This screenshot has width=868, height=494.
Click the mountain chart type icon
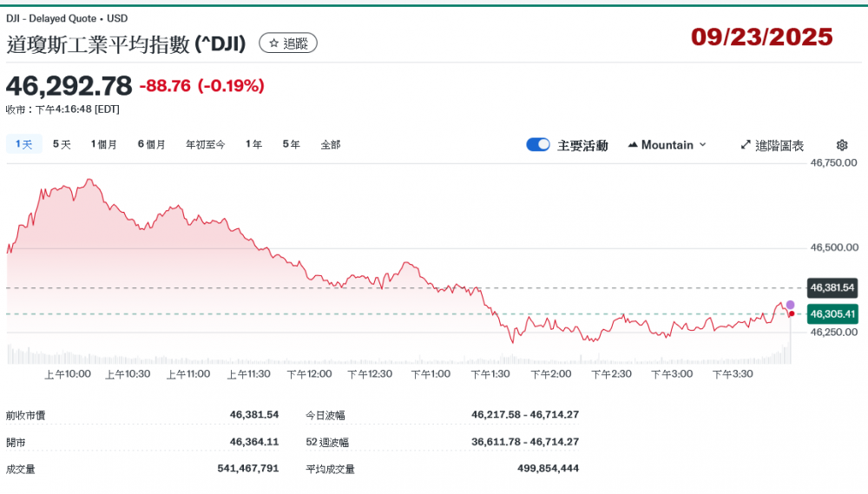[x=632, y=145]
